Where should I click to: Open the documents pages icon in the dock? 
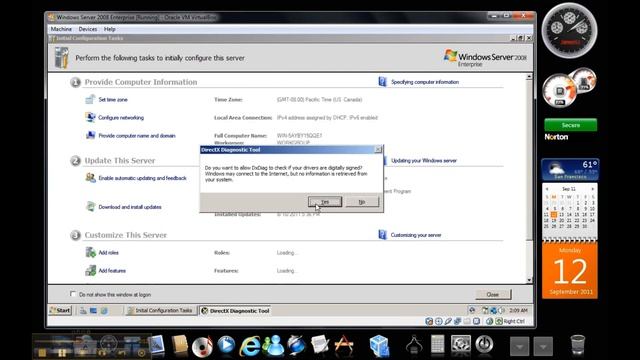[320, 344]
